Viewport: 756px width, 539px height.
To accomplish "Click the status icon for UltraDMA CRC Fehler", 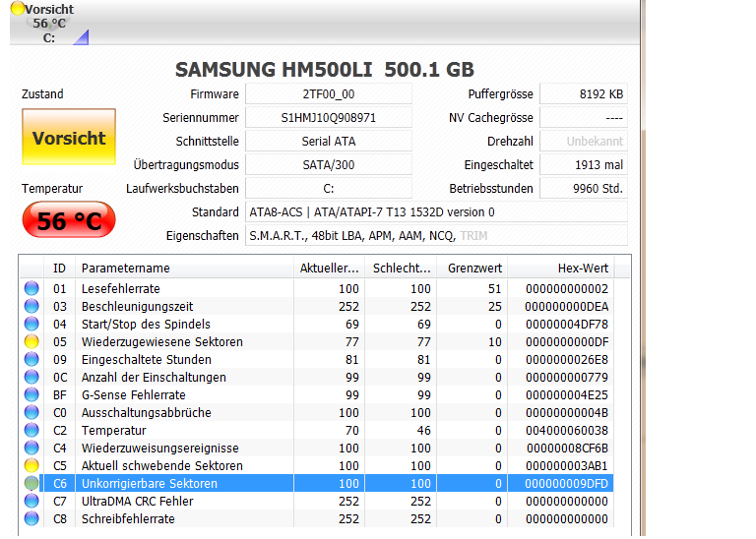I will click(x=31, y=501).
